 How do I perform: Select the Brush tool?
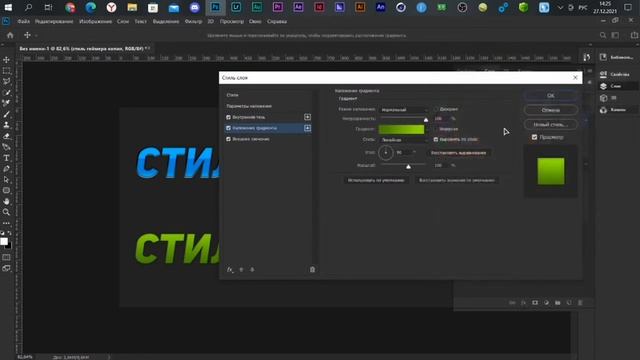[x=6, y=114]
